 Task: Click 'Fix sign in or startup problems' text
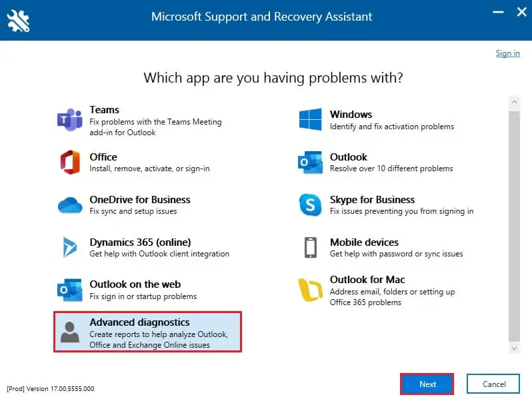tap(143, 296)
